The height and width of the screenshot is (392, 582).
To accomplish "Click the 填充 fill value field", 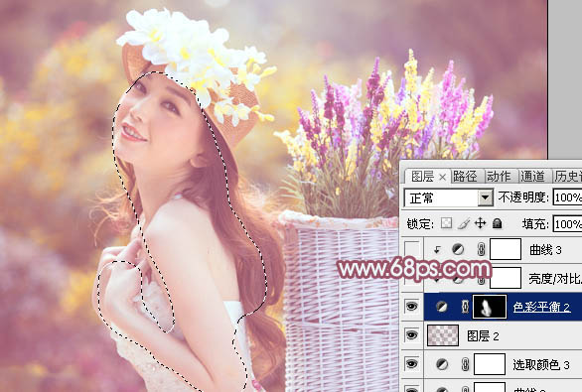I will (x=567, y=224).
